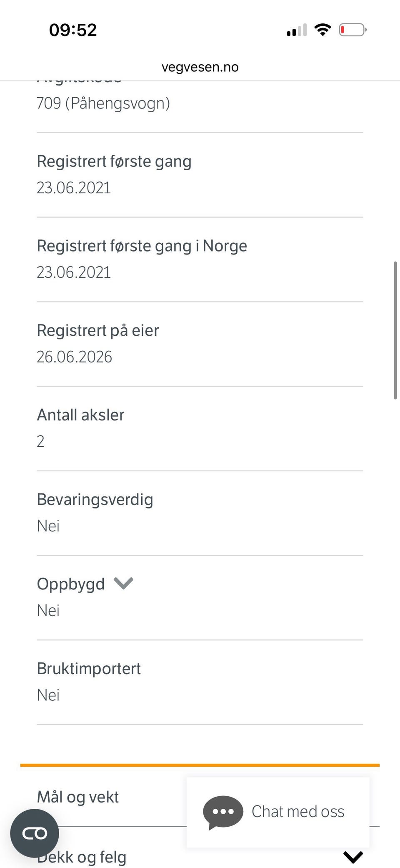The image size is (400, 868).
Task: Tap the Registrert første gang i Norge label
Action: click(x=142, y=246)
